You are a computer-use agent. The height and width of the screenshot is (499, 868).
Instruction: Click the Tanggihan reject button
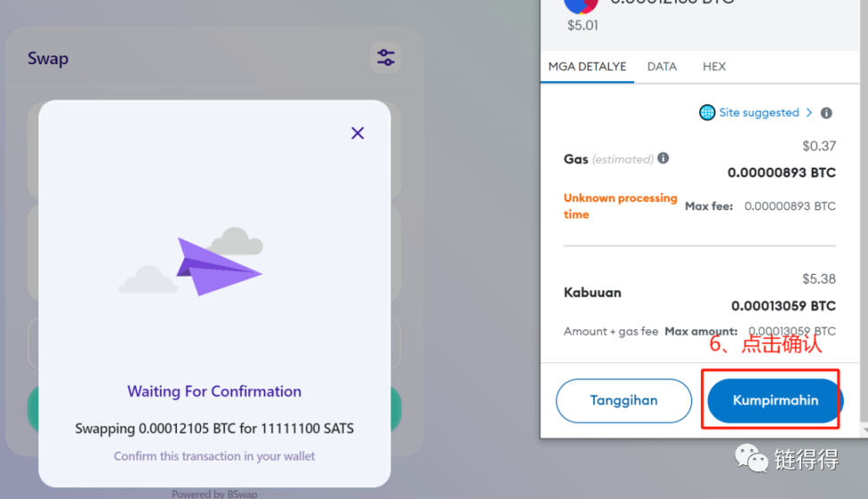pyautogui.click(x=624, y=401)
